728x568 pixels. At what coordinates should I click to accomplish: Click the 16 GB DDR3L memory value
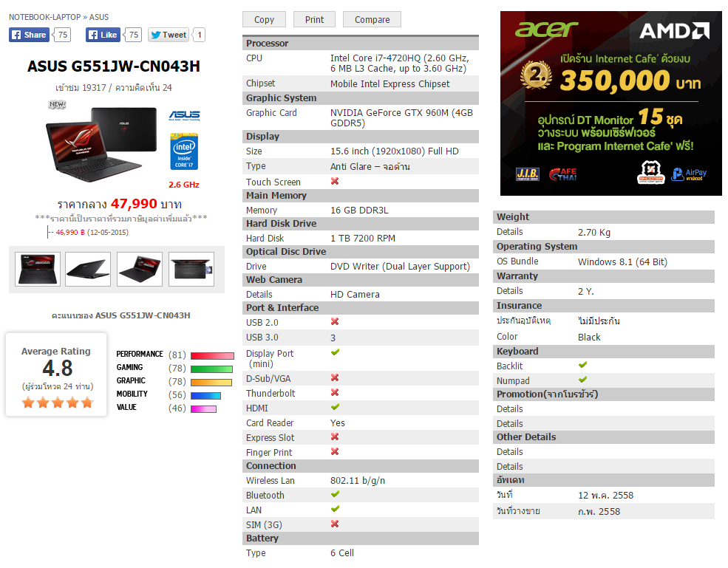pos(359,211)
